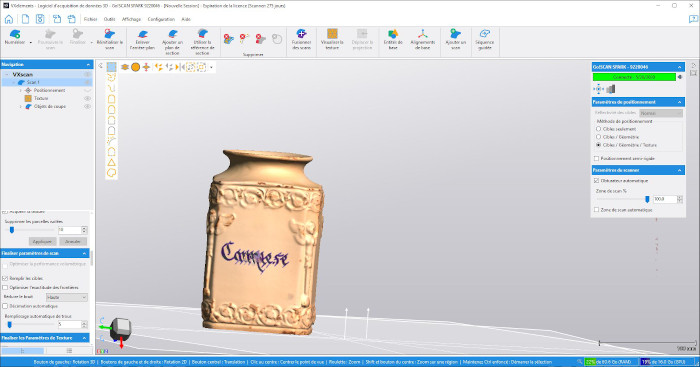Toggle Obturateur automatique checkbox
Viewport: 700px width, 367px height.
coord(596,181)
